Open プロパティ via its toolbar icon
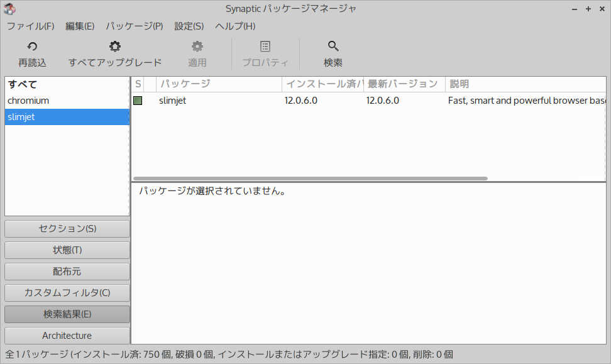This screenshot has width=611, height=364. click(x=265, y=45)
